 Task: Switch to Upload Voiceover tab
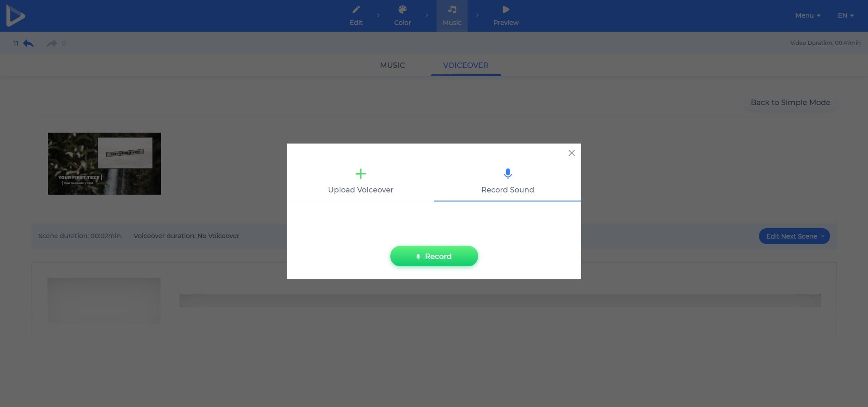click(x=360, y=190)
